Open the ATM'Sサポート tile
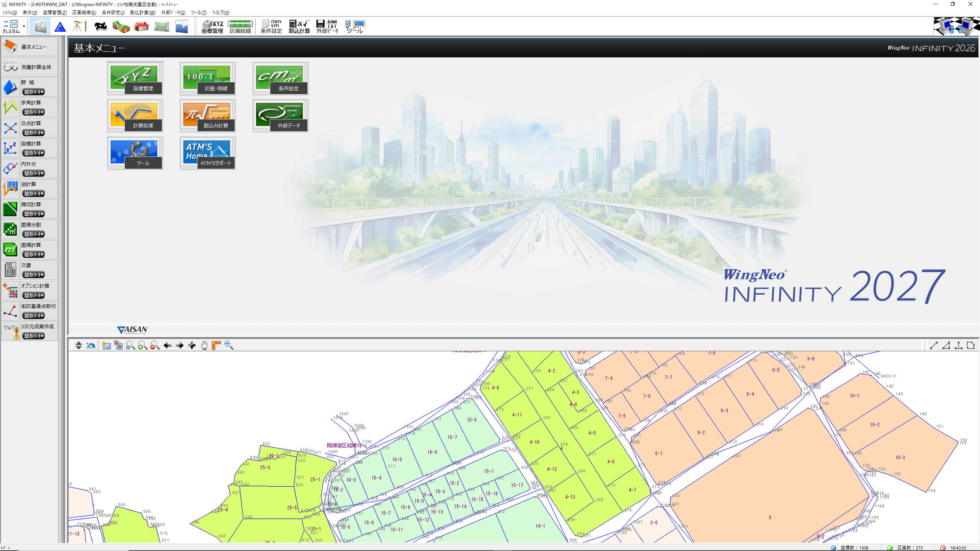The image size is (980, 551). [x=207, y=153]
